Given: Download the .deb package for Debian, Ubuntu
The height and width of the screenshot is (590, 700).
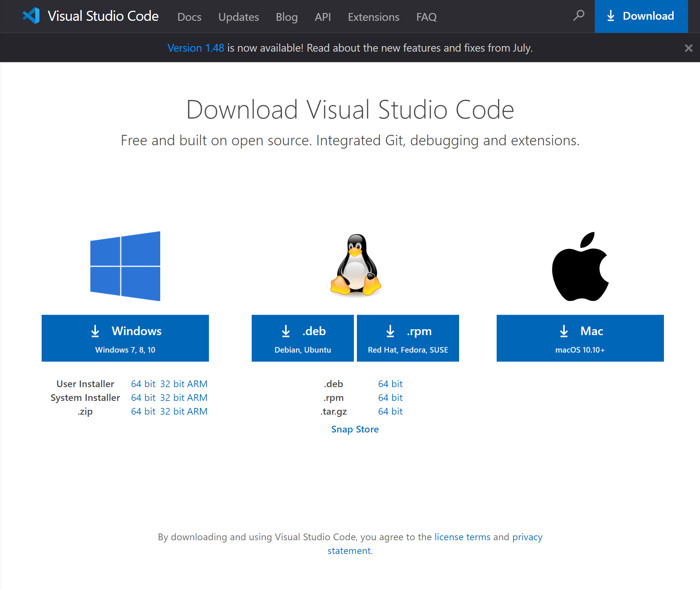Looking at the screenshot, I should pos(303,338).
